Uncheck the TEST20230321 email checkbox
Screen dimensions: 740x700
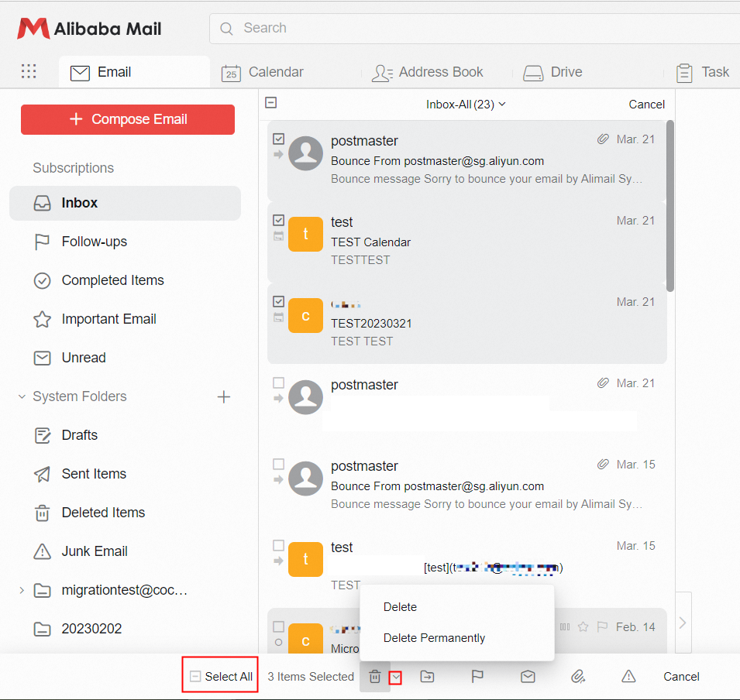(x=278, y=301)
